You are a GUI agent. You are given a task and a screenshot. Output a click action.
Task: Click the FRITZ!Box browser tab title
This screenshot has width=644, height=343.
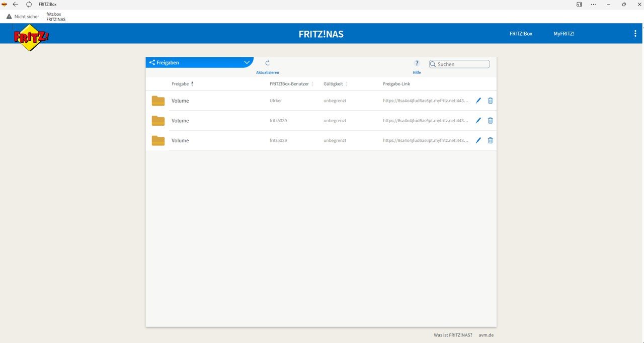tap(47, 4)
